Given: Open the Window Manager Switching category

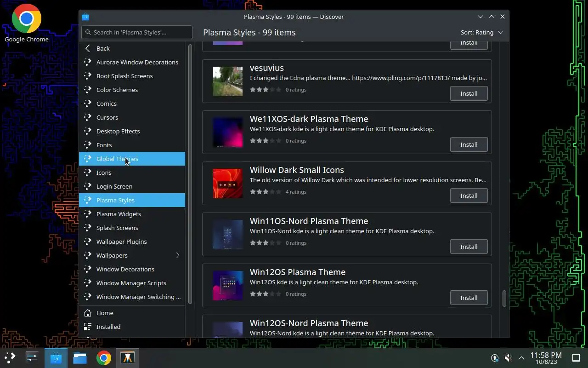Looking at the screenshot, I should pyautogui.click(x=132, y=297).
